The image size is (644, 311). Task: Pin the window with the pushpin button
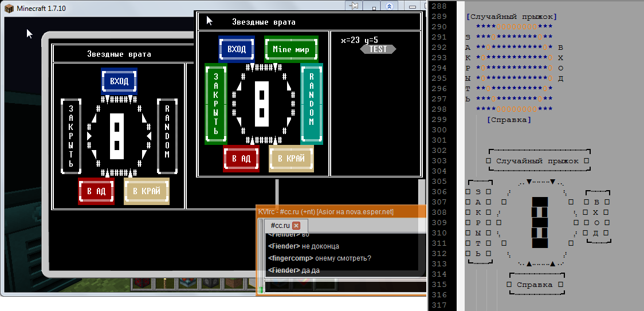click(x=353, y=6)
